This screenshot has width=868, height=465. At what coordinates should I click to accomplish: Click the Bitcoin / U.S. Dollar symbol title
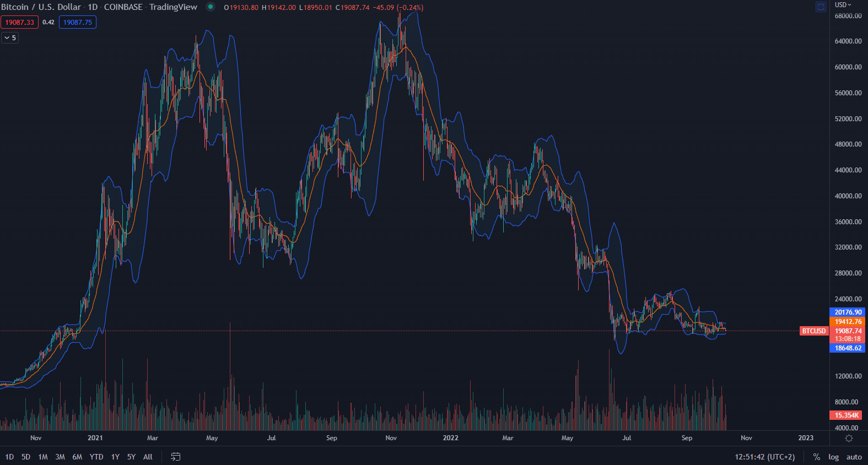tap(41, 7)
